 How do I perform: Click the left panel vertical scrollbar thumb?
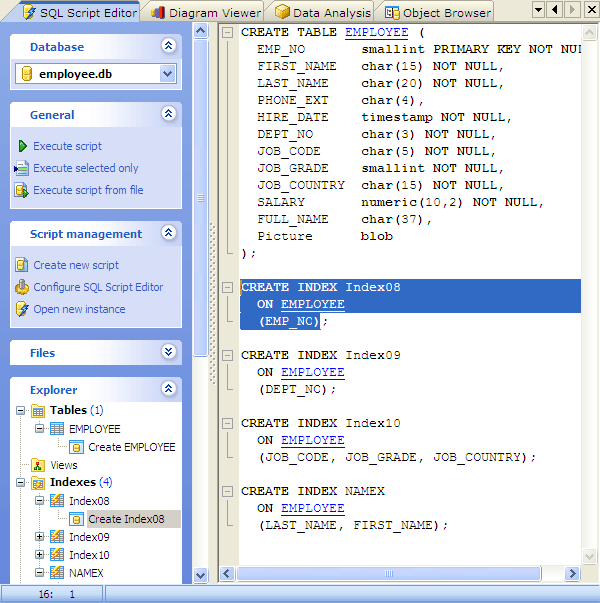pyautogui.click(x=200, y=198)
